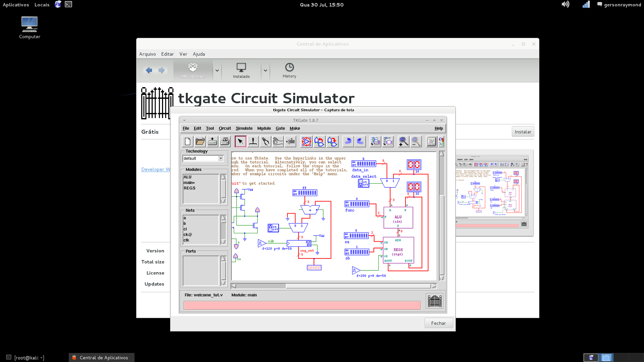This screenshot has width=644, height=362.
Task: Open the Gate menu in TKGate
Action: point(280,128)
